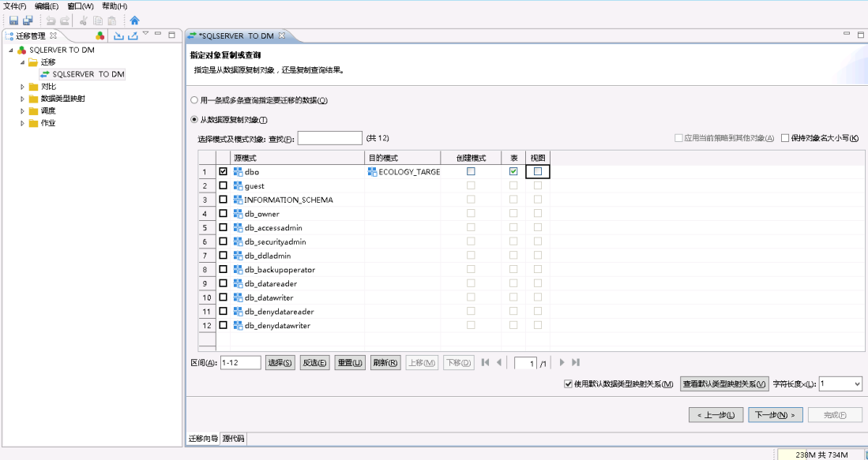The image size is (868, 460).
Task: Go to first page of schema list
Action: click(486, 363)
